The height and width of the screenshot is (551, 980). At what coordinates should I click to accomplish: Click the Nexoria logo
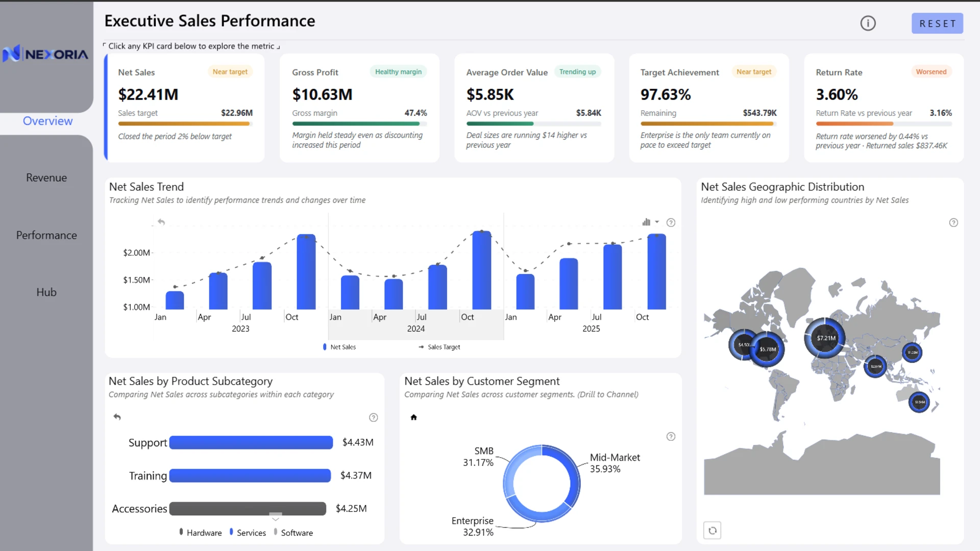click(45, 54)
